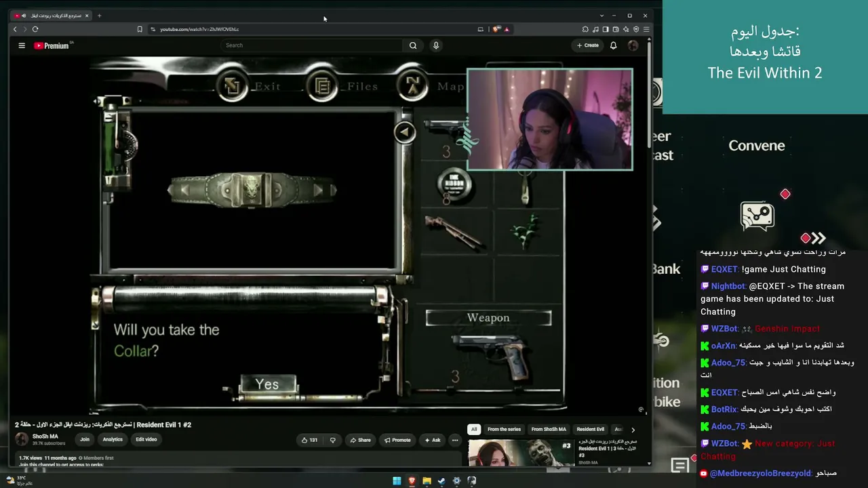Click the Join channel button
The height and width of the screenshot is (488, 868).
[x=85, y=440]
